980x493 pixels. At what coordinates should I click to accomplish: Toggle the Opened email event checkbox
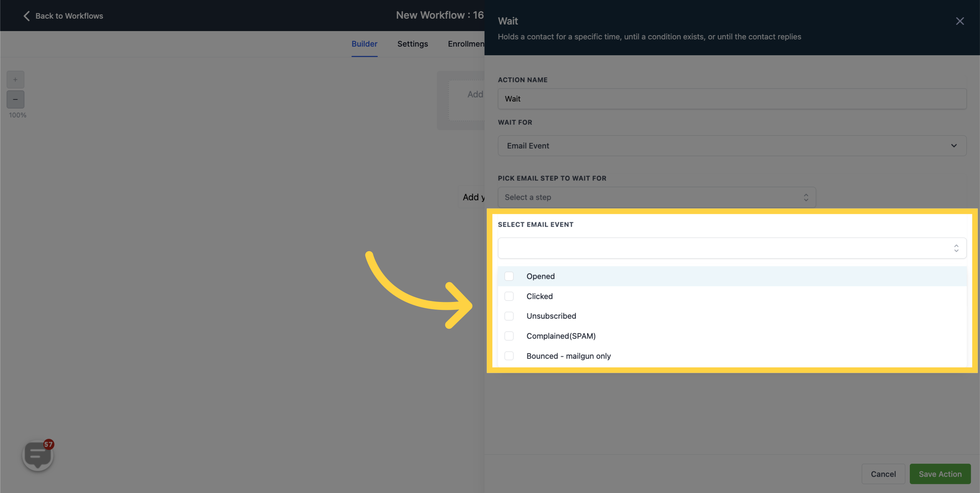(509, 276)
